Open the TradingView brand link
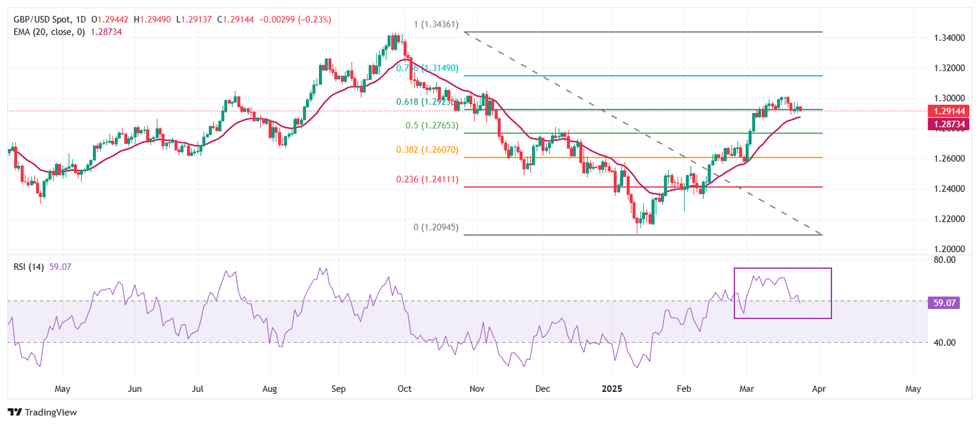This screenshot has width=980, height=425. [x=42, y=412]
